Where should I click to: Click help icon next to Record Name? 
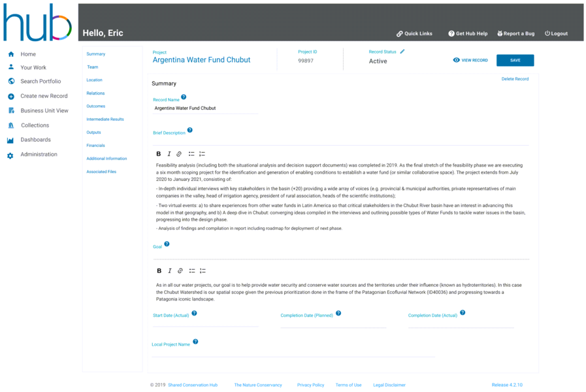184,97
